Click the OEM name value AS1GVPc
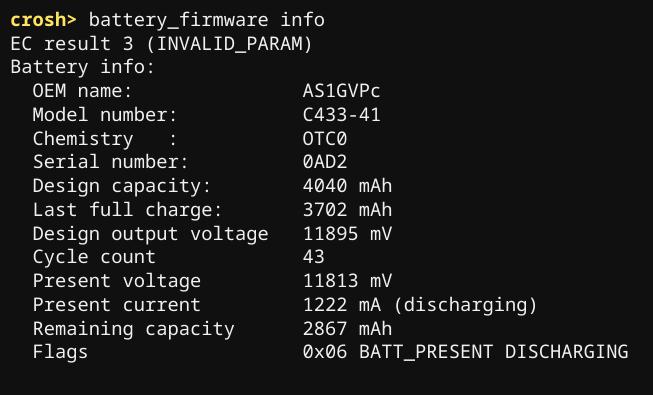The image size is (653, 395). pyautogui.click(x=341, y=91)
